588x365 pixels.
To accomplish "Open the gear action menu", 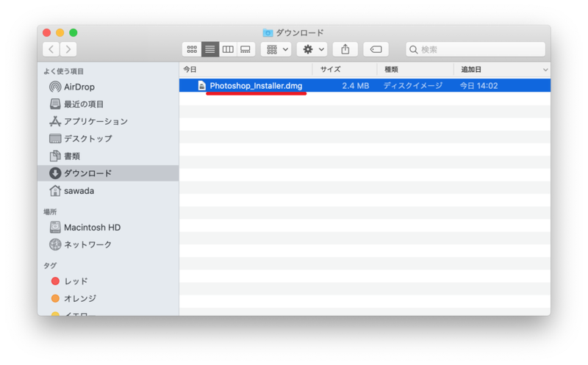I will [x=312, y=49].
